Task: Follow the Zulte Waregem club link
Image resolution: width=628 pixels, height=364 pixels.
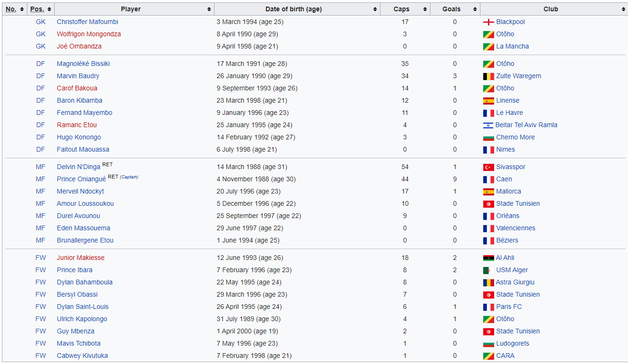Action: pyautogui.click(x=518, y=76)
